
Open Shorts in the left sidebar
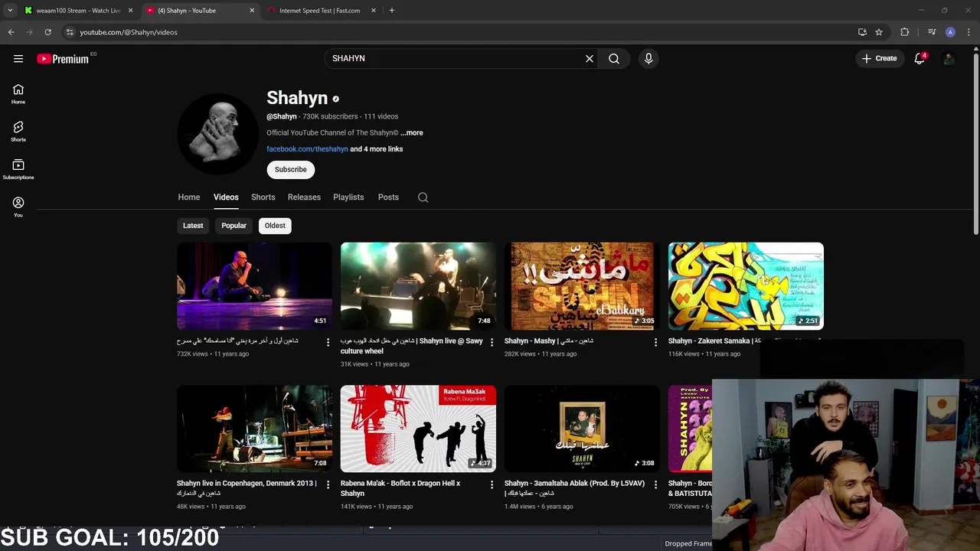(x=18, y=132)
